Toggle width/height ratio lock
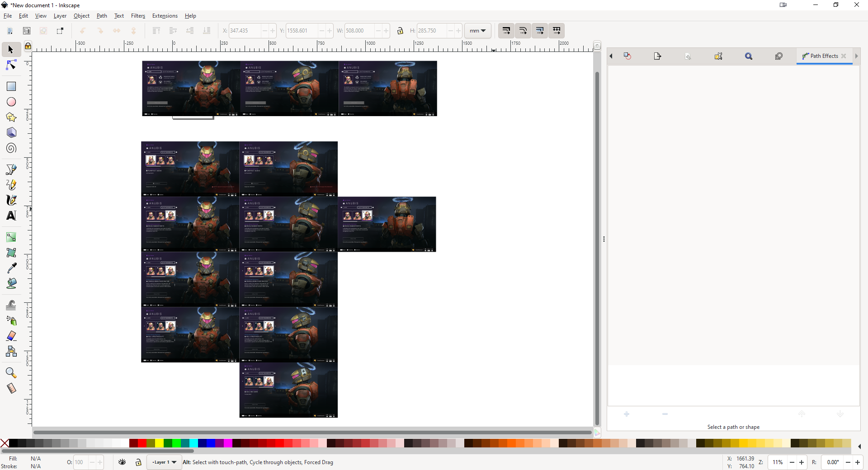The width and height of the screenshot is (868, 470). (400, 31)
